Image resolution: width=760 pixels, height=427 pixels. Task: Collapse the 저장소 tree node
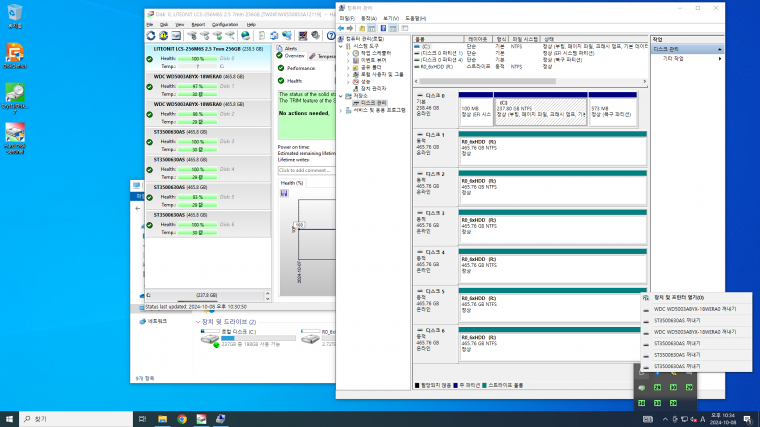(x=341, y=96)
